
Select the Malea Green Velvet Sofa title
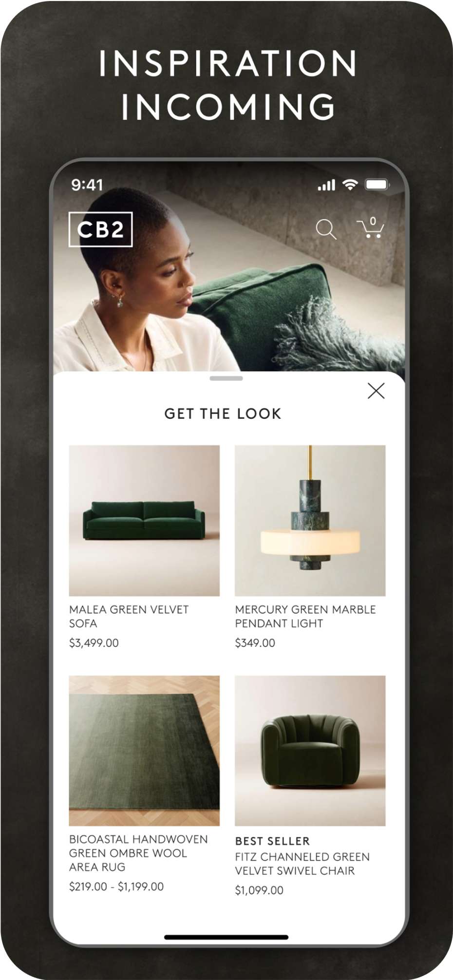pyautogui.click(x=129, y=616)
